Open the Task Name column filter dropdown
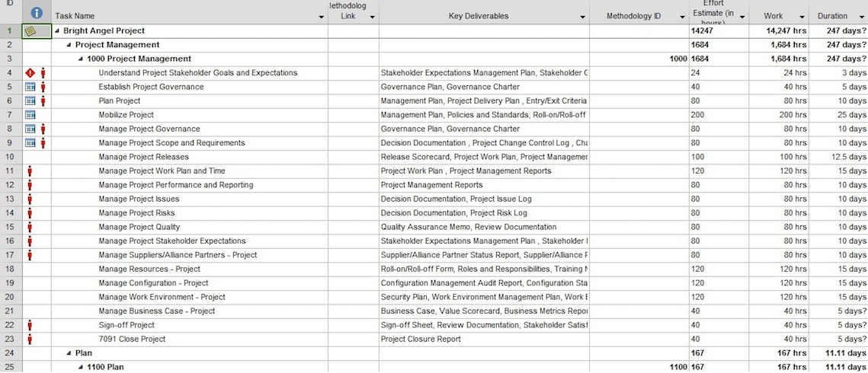868x373 pixels. tap(321, 16)
